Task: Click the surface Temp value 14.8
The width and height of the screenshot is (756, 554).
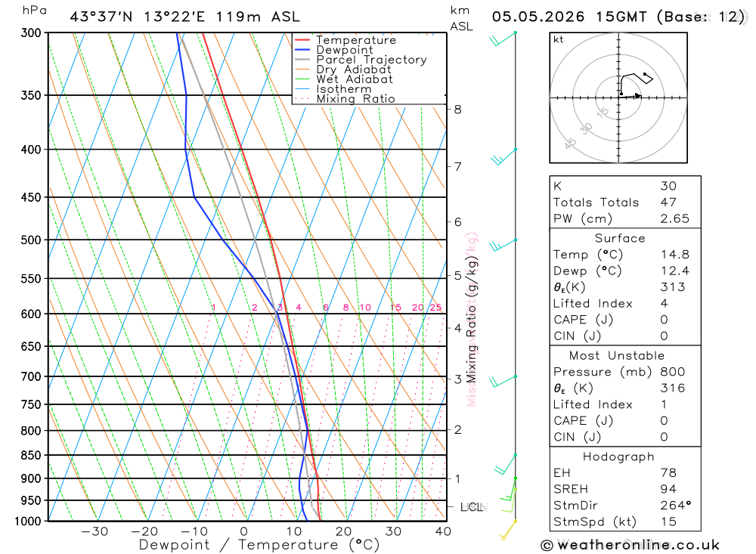Action: click(x=675, y=255)
